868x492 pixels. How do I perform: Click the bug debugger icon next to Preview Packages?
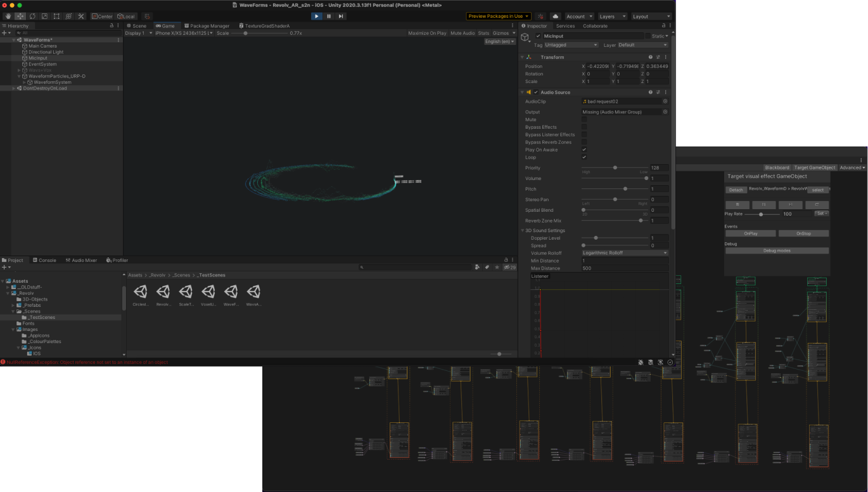(540, 16)
